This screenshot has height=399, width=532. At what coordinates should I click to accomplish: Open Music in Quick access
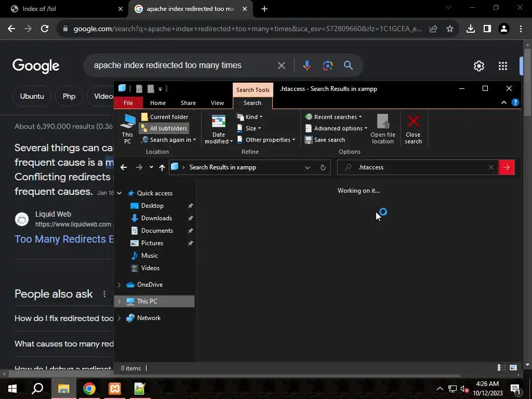(149, 256)
